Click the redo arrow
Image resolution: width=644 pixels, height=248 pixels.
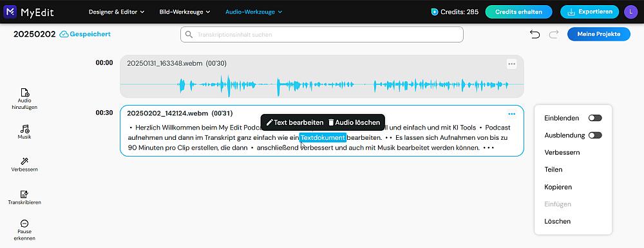[x=554, y=35]
